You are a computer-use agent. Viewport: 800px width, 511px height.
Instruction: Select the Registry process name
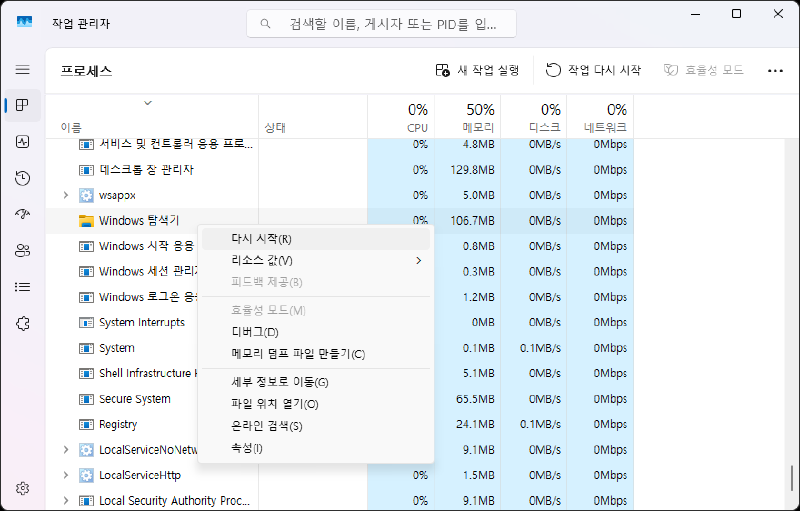[118, 424]
